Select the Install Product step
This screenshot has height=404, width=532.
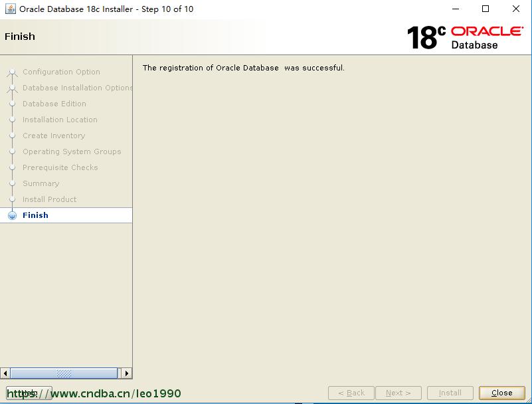point(50,199)
